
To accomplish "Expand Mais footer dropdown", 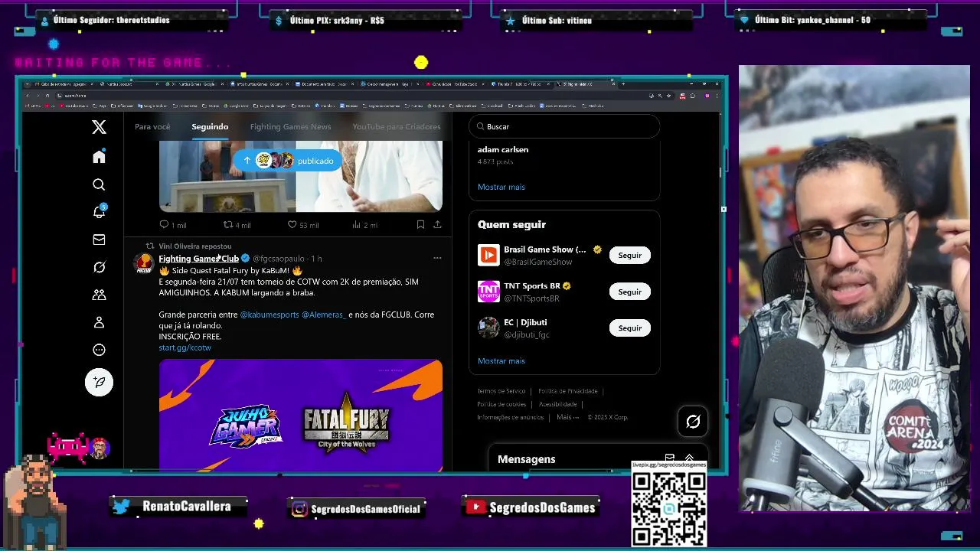I will tap(567, 417).
